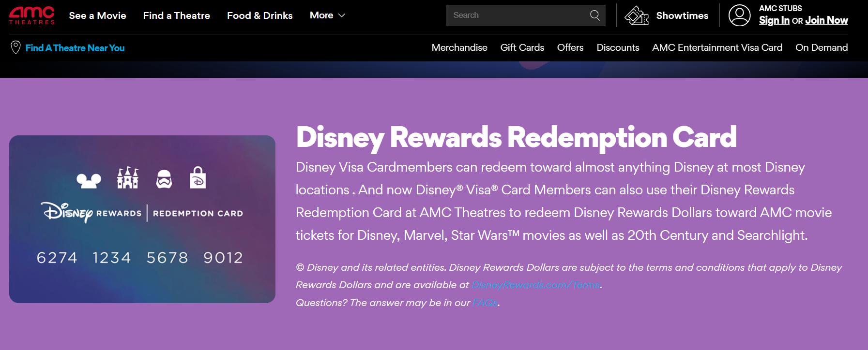
Task: Open the Gift Cards page
Action: tap(522, 47)
